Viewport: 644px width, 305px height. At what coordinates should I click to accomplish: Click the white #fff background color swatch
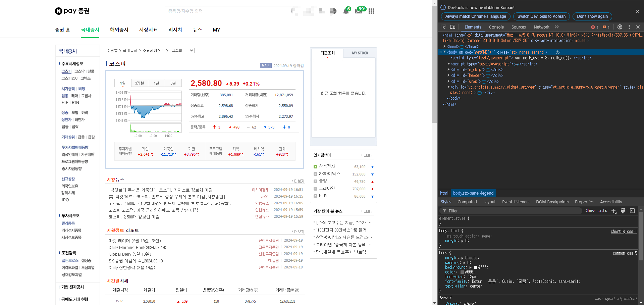[475, 267]
